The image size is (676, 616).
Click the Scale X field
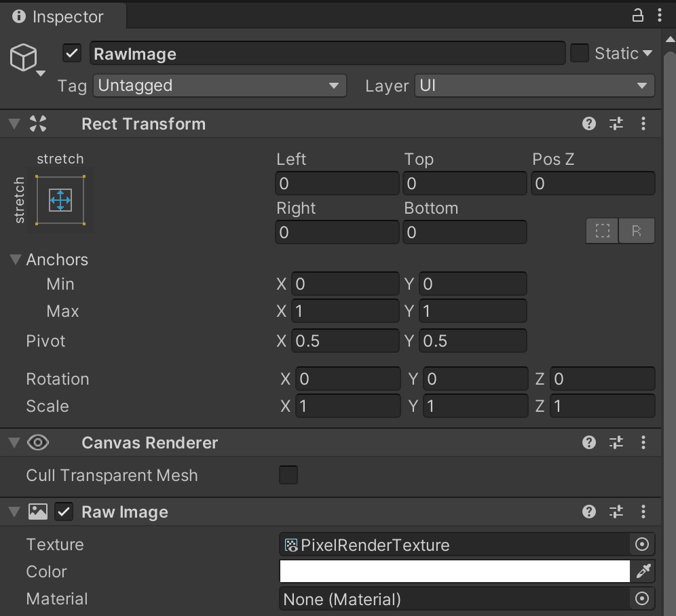[x=348, y=406]
